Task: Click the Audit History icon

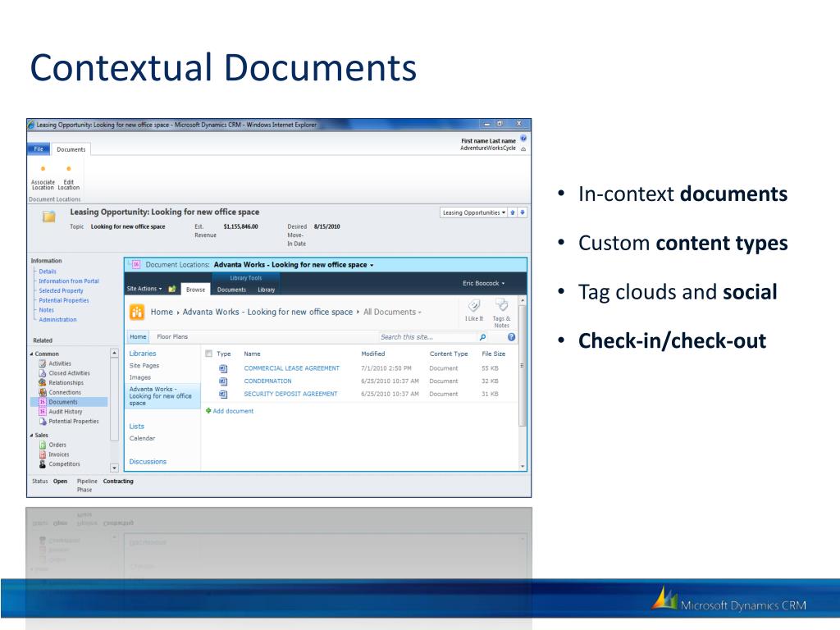Action: click(43, 412)
